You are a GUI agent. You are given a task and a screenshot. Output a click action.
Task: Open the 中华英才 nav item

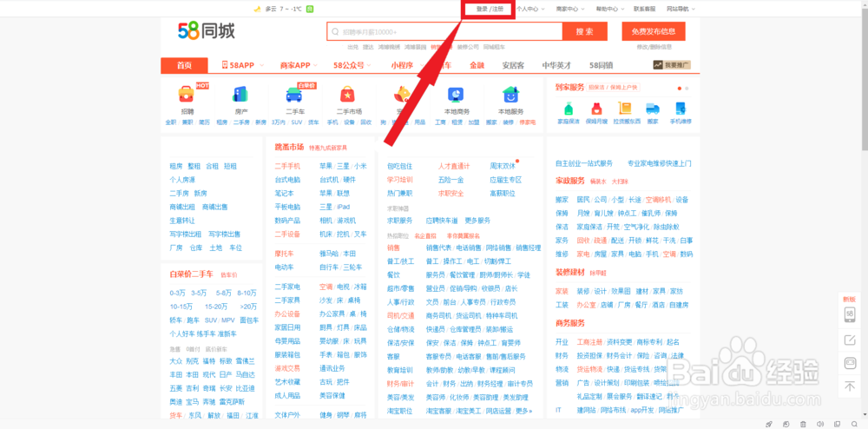(x=556, y=65)
